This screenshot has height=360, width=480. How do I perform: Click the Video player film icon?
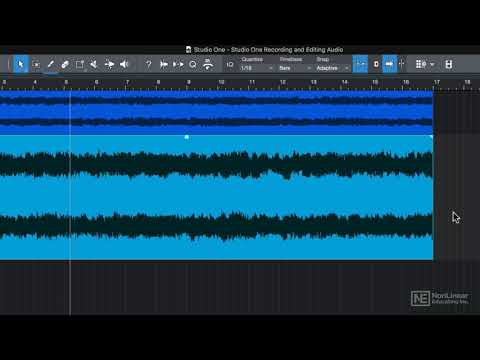click(449, 64)
